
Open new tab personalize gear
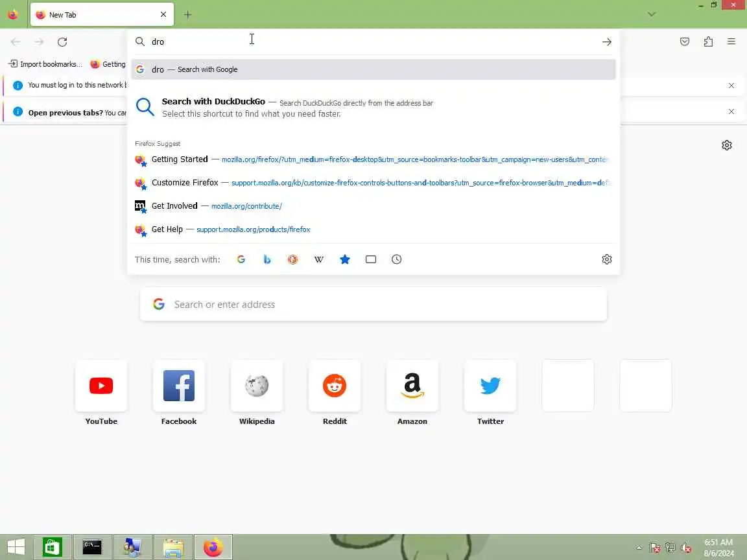(x=726, y=145)
